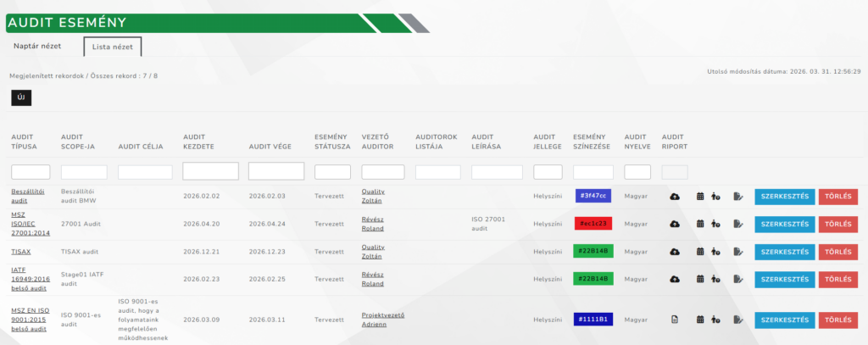
Task: Click document-pen icon in 27001 Audit row
Action: coord(738,224)
